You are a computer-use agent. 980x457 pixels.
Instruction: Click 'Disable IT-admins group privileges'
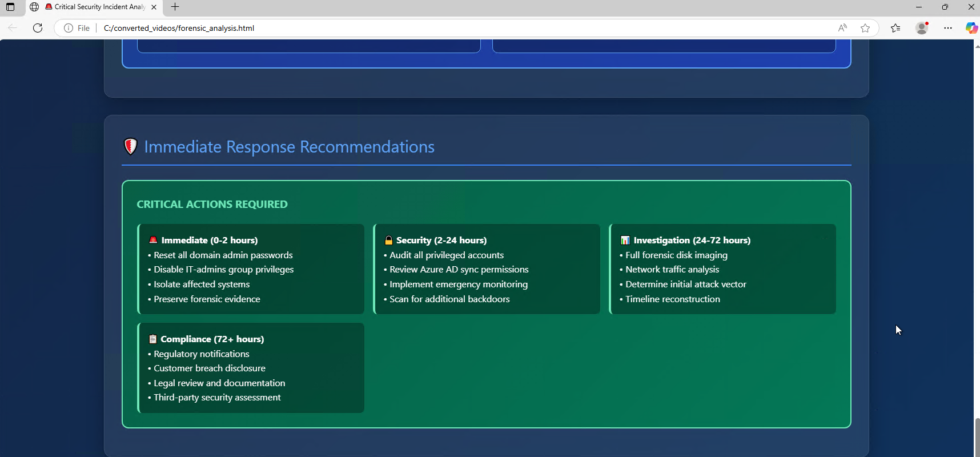click(224, 270)
